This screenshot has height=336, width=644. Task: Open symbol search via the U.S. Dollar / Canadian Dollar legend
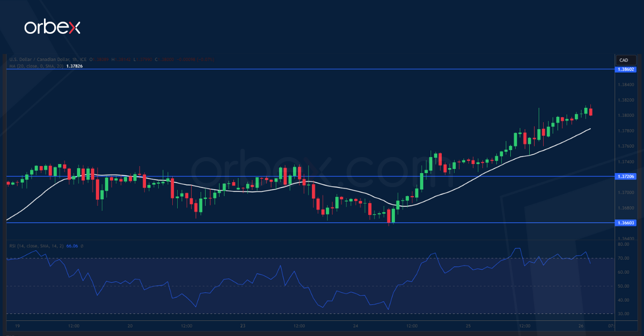point(38,59)
